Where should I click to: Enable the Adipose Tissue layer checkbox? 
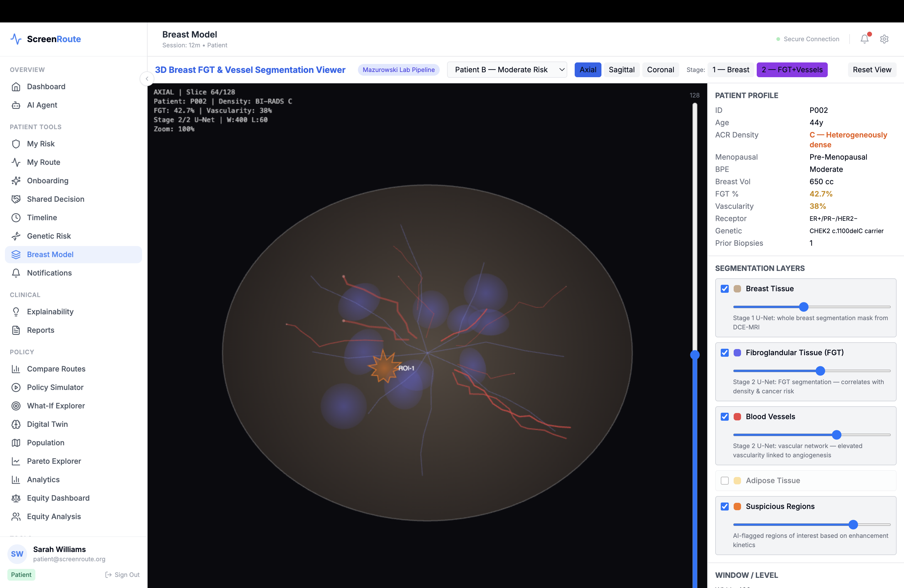(x=725, y=480)
